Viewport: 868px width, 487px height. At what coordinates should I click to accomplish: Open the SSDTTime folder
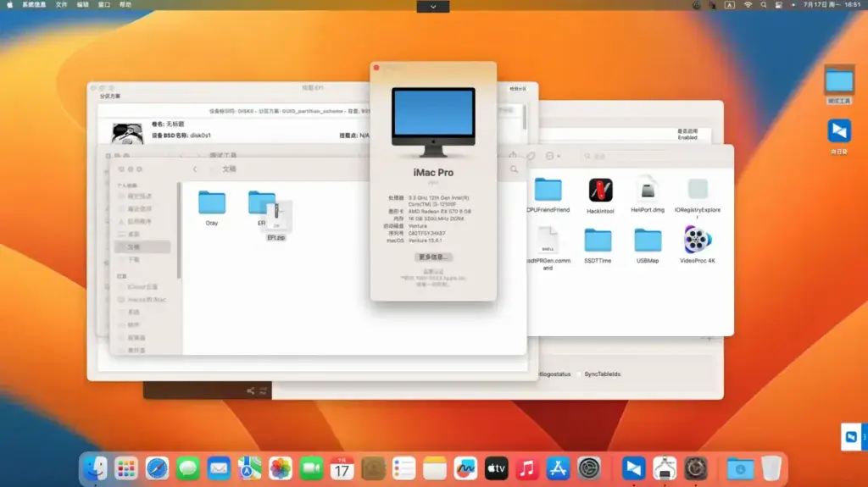coord(598,241)
